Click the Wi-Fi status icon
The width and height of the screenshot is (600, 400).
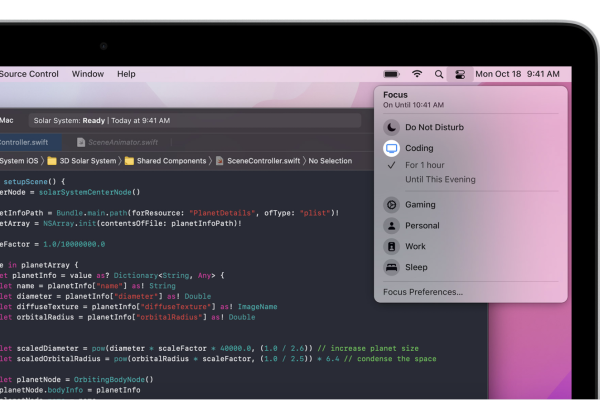[x=417, y=74]
